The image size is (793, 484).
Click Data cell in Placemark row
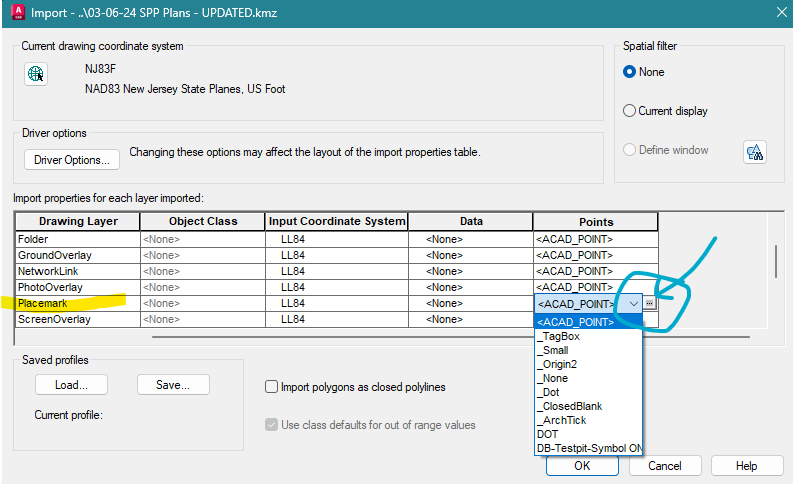pyautogui.click(x=471, y=303)
